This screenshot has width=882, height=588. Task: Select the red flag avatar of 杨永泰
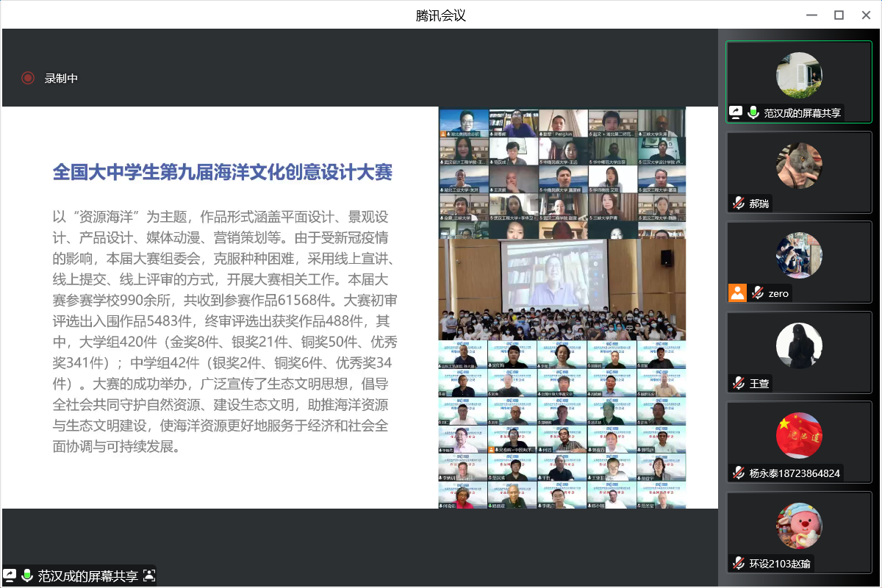[799, 435]
